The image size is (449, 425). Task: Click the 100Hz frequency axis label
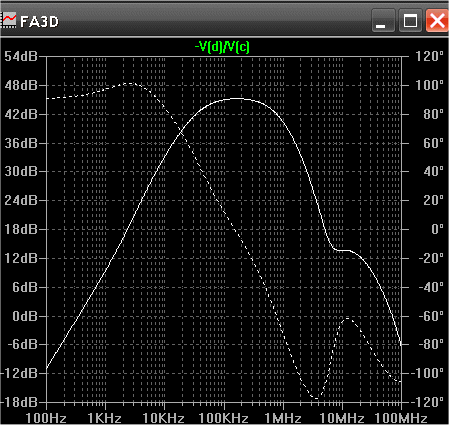tap(46, 418)
